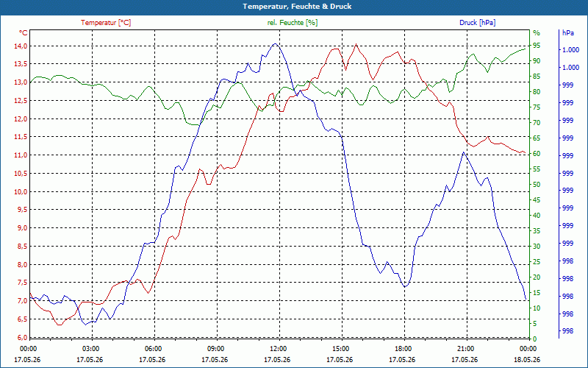Viewport: 588px width, 368px height.
Task: Click the 'hPa' unit label on the pressure axis
Action: [x=567, y=33]
